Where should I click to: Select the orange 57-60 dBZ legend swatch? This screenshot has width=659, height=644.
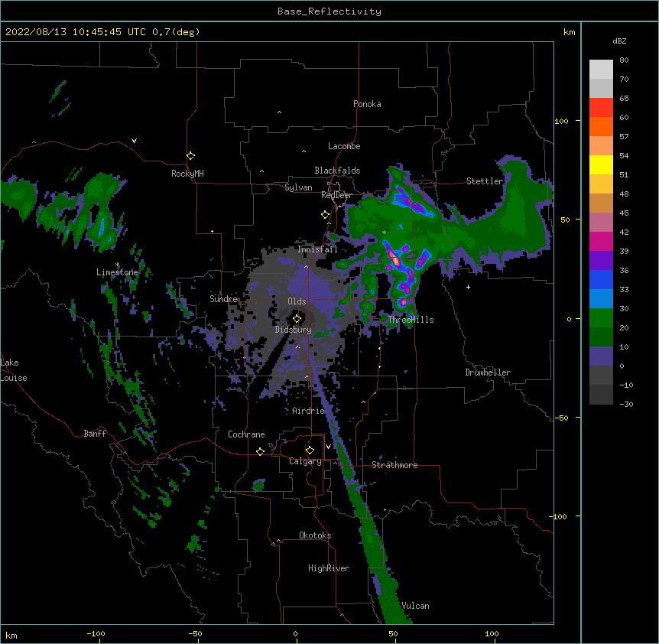click(x=601, y=126)
